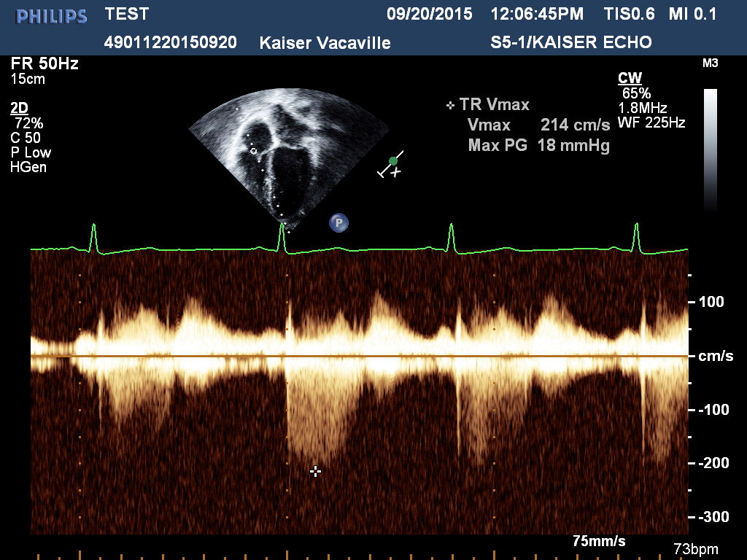This screenshot has width=747, height=560.
Task: Click the FR 50Hz frame rate label
Action: pyautogui.click(x=44, y=63)
